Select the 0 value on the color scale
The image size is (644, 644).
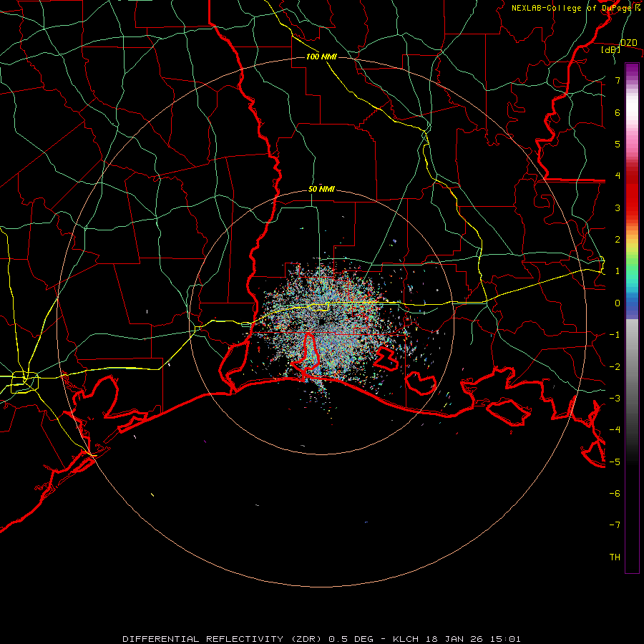click(x=618, y=303)
